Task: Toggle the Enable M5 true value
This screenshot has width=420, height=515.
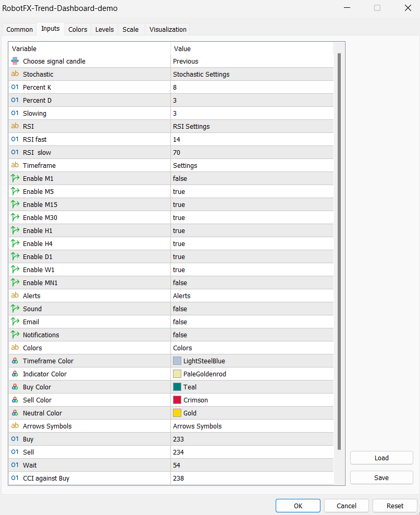Action: coord(252,191)
